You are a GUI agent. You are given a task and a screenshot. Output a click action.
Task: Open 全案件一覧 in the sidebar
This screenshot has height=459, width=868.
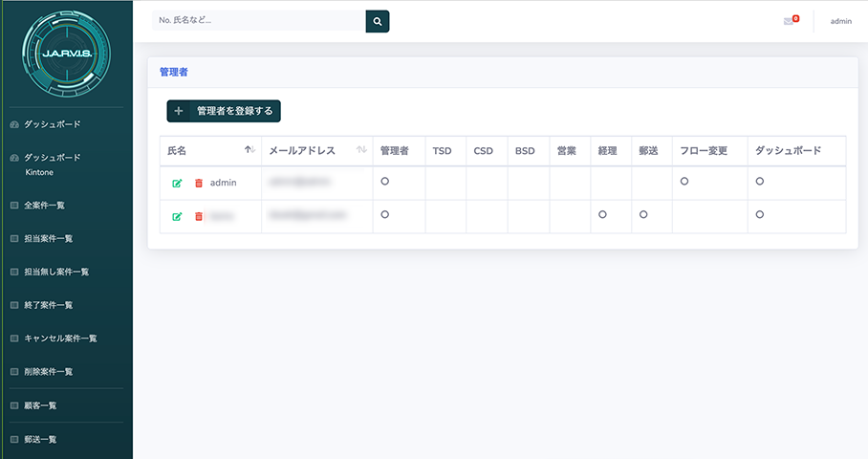tap(44, 205)
